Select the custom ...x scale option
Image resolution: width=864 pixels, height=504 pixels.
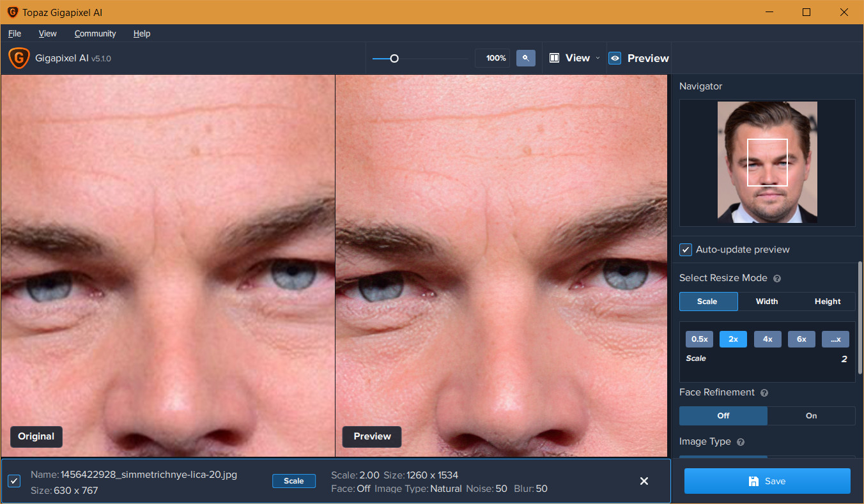point(835,339)
